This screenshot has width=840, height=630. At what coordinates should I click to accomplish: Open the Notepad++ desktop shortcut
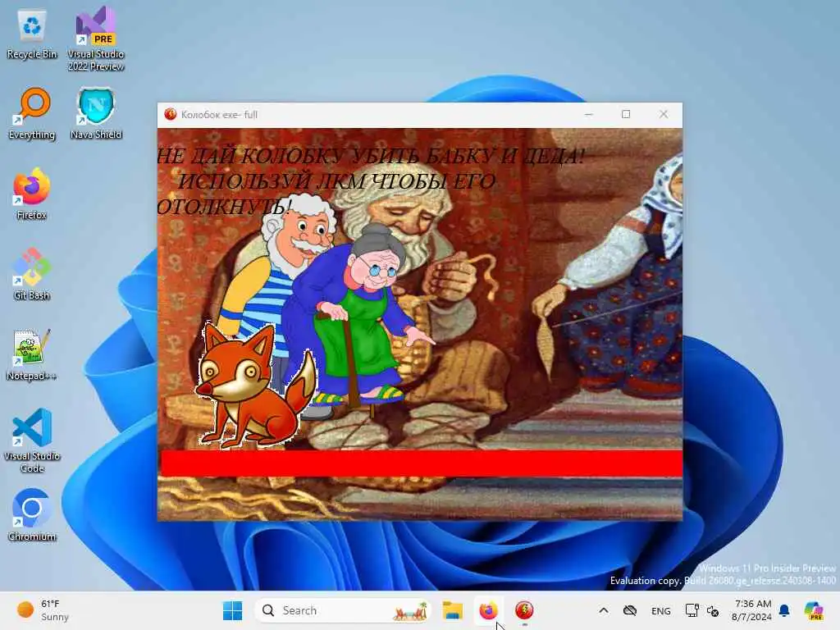pos(32,354)
